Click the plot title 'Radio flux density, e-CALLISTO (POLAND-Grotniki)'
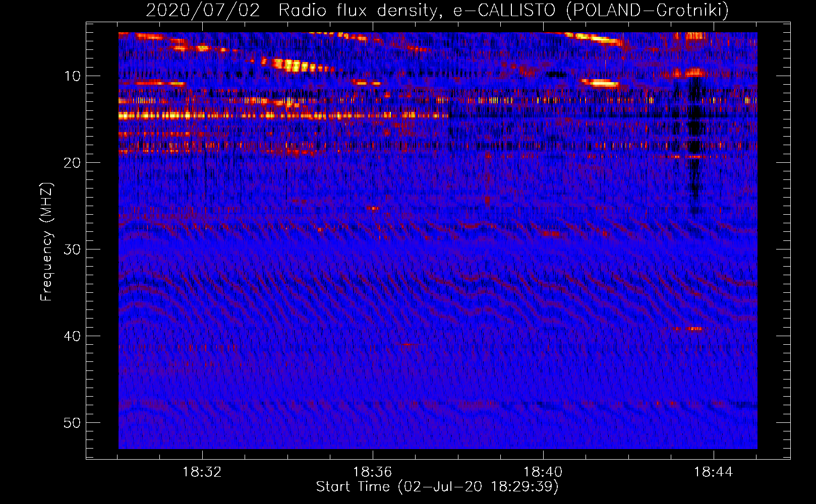This screenshot has width=816, height=504. coord(503,10)
